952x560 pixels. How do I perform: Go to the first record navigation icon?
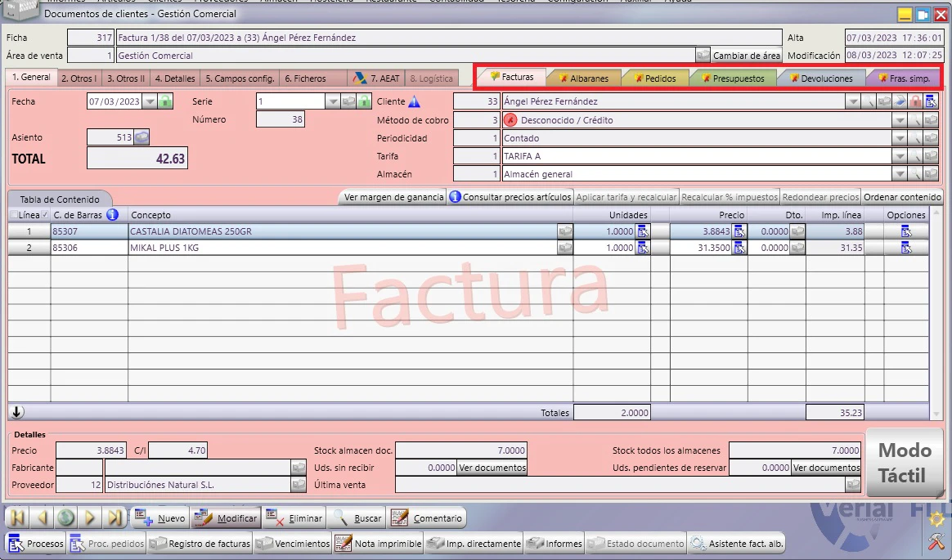[18, 517]
